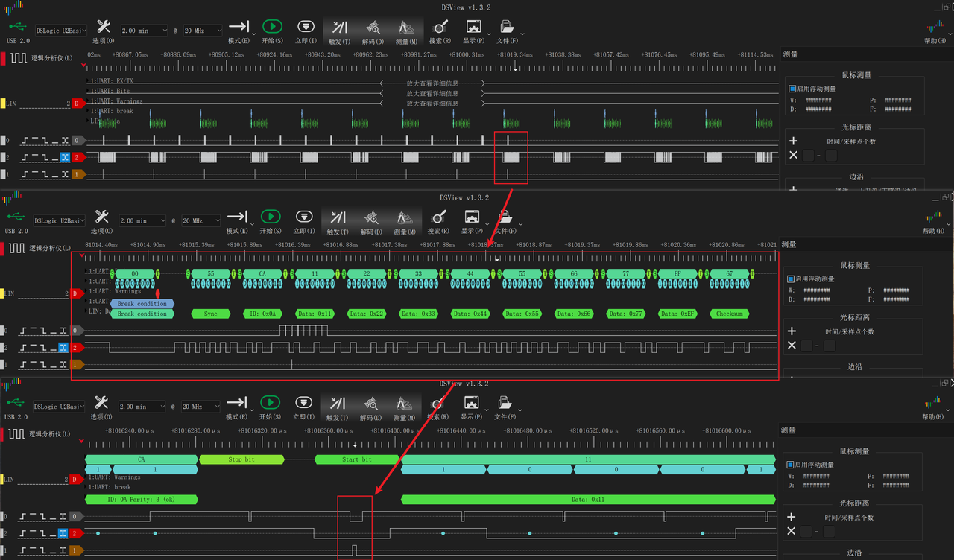954x560 pixels.
Task: Open the 文件(F) file menu in the top window
Action: point(506,30)
